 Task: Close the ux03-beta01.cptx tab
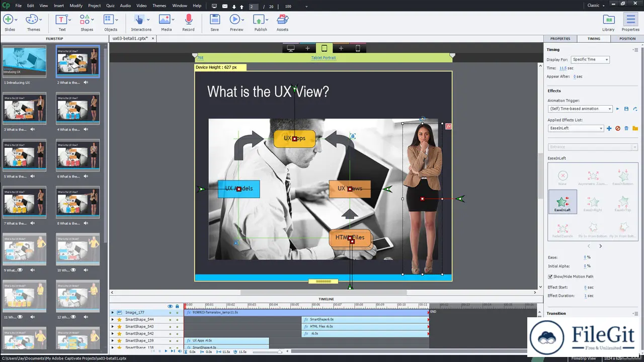tap(153, 38)
